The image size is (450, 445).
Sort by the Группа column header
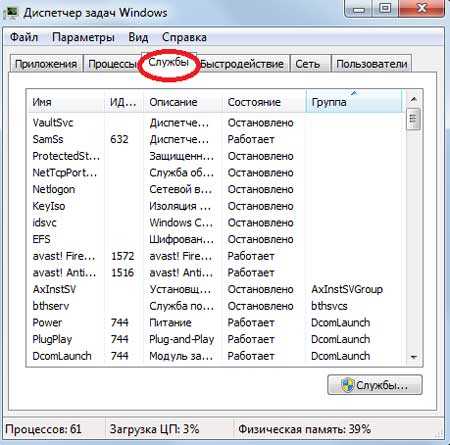pyautogui.click(x=354, y=102)
